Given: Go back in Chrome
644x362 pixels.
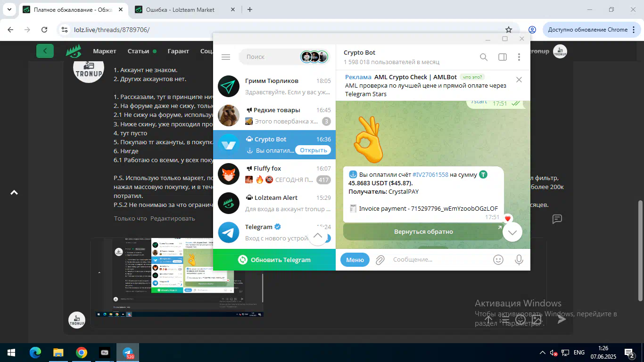Looking at the screenshot, I should [x=11, y=30].
